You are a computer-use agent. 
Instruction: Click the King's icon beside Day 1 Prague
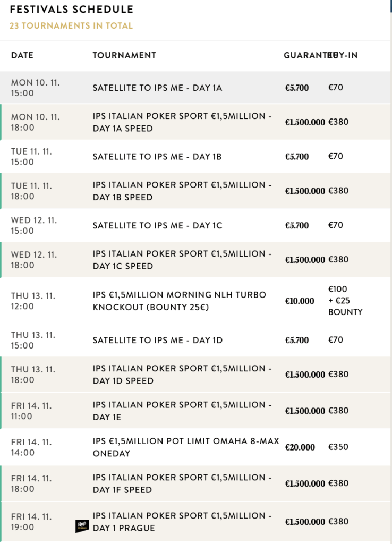(80, 526)
